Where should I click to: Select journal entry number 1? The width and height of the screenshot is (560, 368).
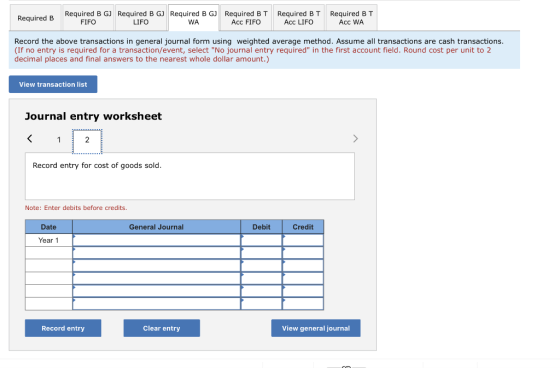pos(59,140)
